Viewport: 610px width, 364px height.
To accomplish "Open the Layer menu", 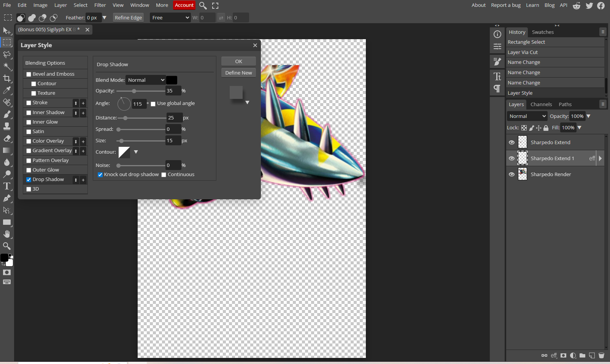I will point(60,5).
